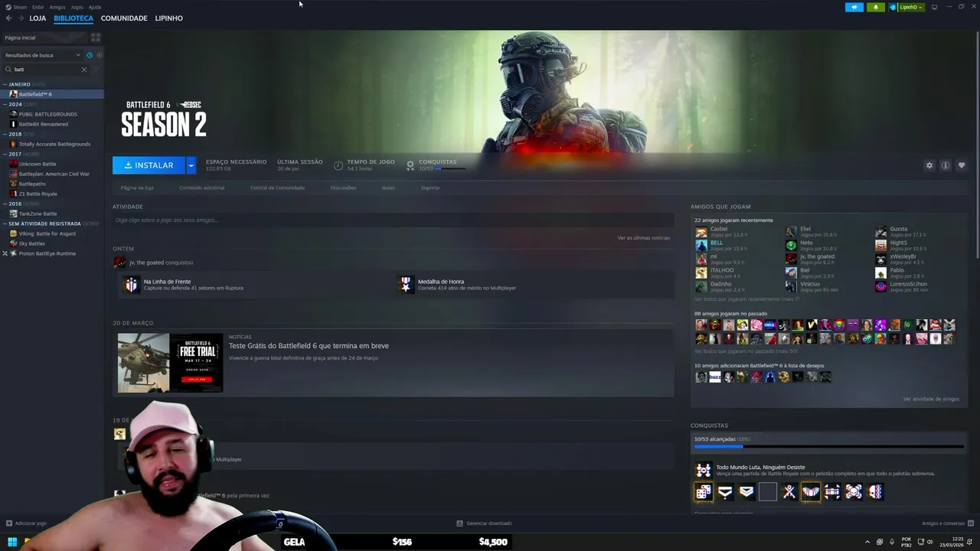Screen dimensions: 980x551
Task: Collapse the 2017 group
Action: point(5,154)
